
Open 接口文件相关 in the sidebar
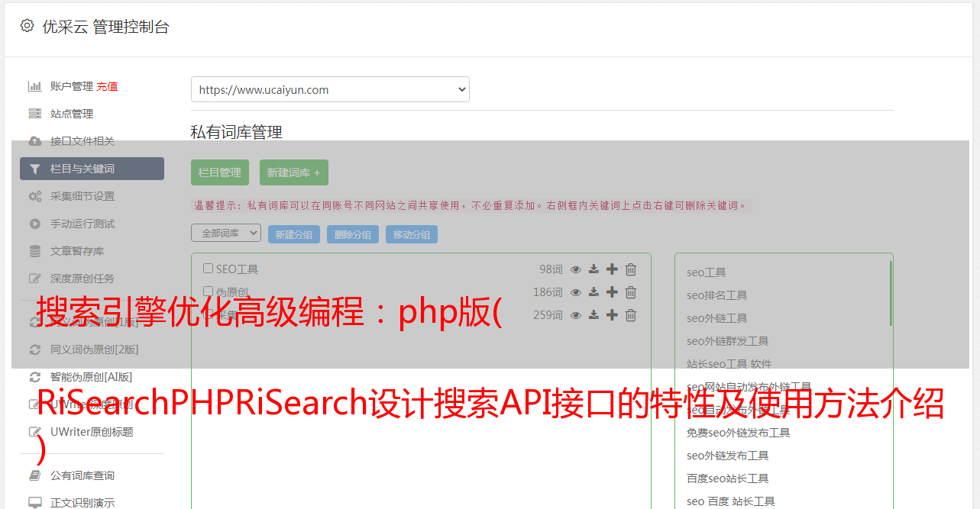tap(82, 141)
